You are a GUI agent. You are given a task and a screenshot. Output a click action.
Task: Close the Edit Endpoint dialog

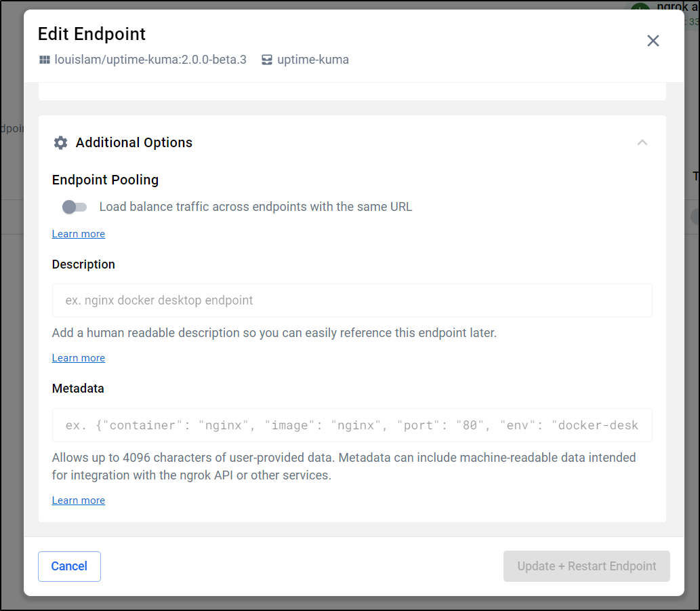coord(653,41)
